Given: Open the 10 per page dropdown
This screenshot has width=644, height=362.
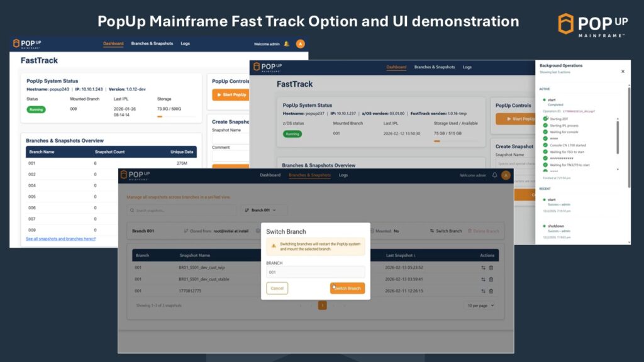Looking at the screenshot, I should 479,305.
